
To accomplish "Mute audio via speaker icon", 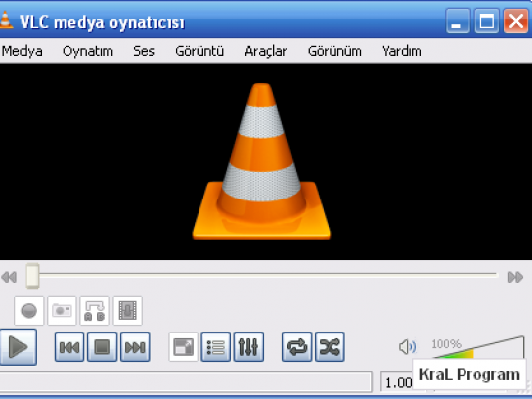I will point(407,347).
